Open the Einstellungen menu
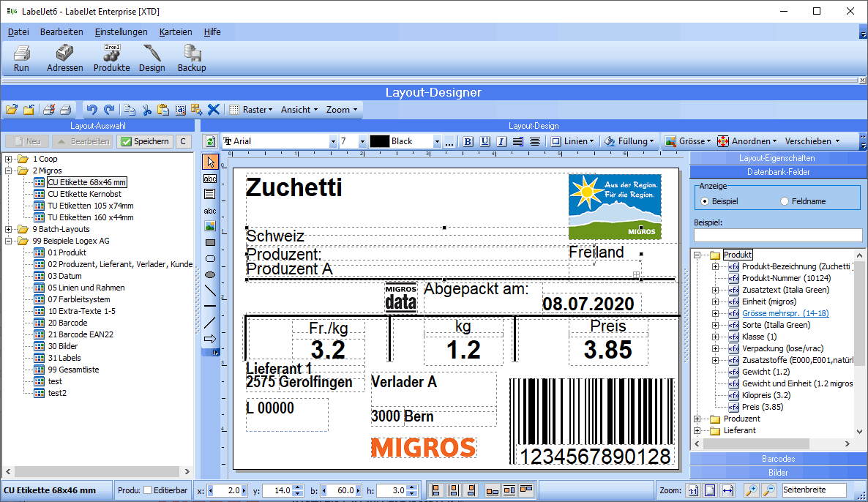This screenshot has height=502, width=868. 121,32
